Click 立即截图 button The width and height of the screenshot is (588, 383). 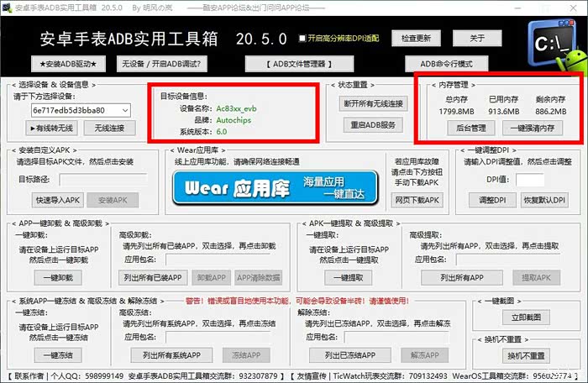[526, 317]
